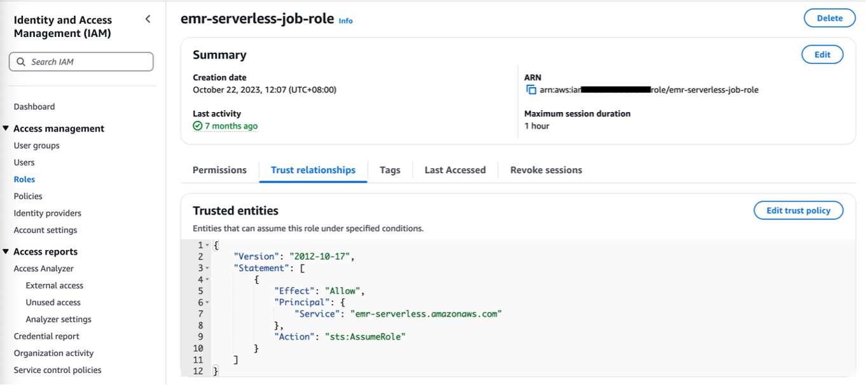Image resolution: width=868 pixels, height=385 pixels.
Task: Collapse the Access reports section
Action: pyautogui.click(x=6, y=251)
